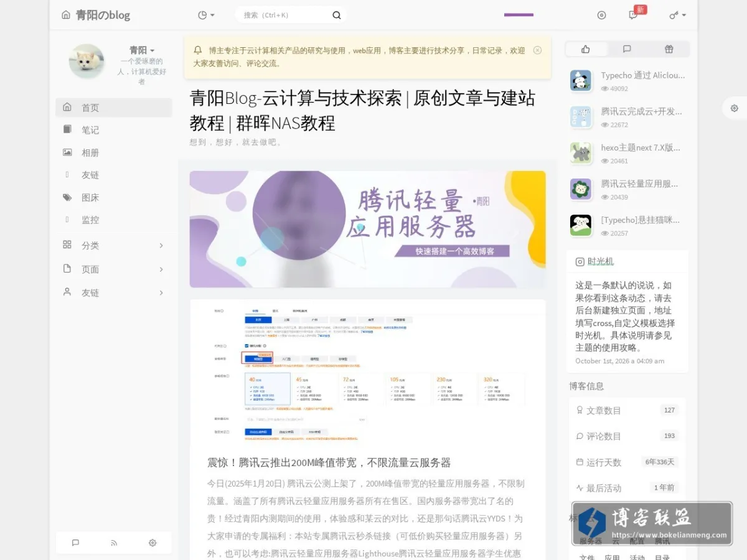This screenshot has height=560, width=747.
Task: Expand the 青阳 author name dropdown
Action: (x=142, y=50)
